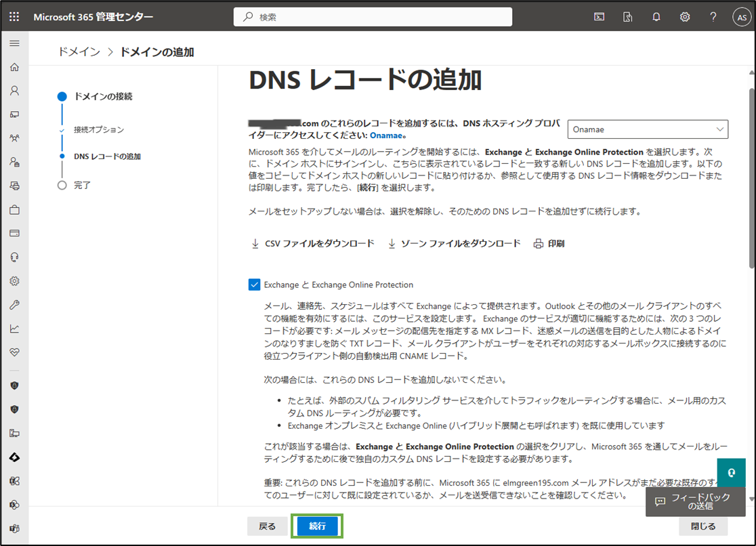Click the DNS レコードの追加 page heading
This screenshot has width=756, height=546.
[x=365, y=80]
